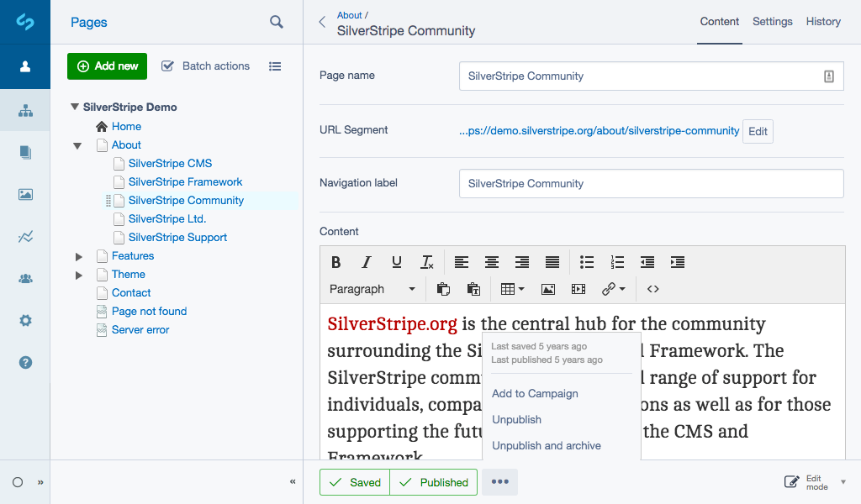
Task: Open the Files section in the sidebar
Action: (25, 152)
